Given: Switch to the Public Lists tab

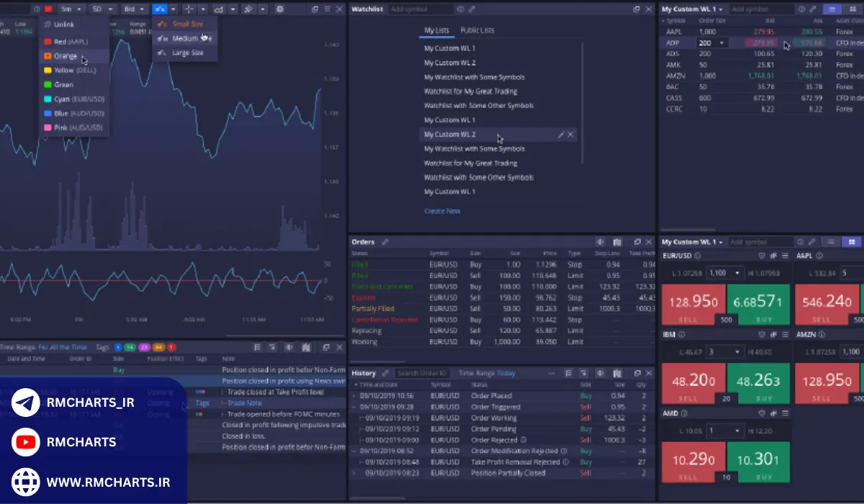Looking at the screenshot, I should pos(477,30).
